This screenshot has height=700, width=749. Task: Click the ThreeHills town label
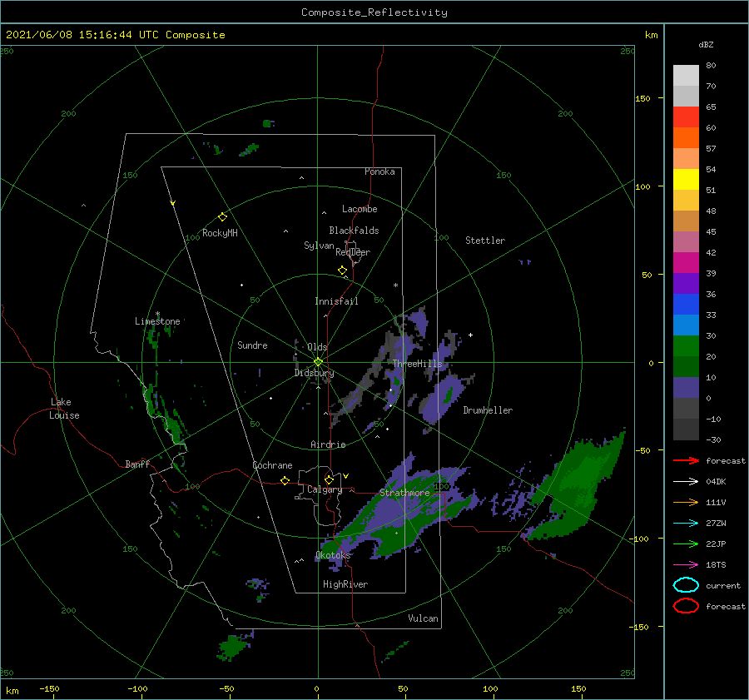pyautogui.click(x=418, y=364)
